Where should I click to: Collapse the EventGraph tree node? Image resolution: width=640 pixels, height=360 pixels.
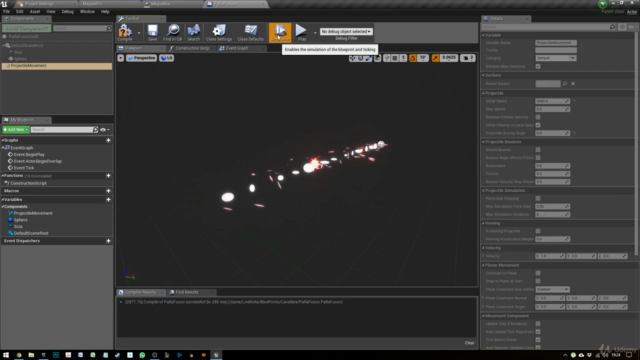click(3, 148)
